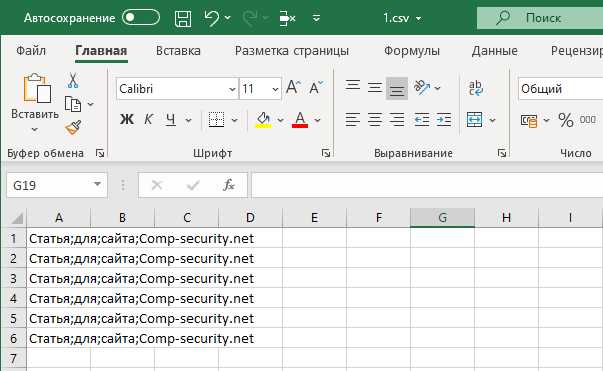Open the Данные tab
The width and height of the screenshot is (603, 371).
coord(495,51)
